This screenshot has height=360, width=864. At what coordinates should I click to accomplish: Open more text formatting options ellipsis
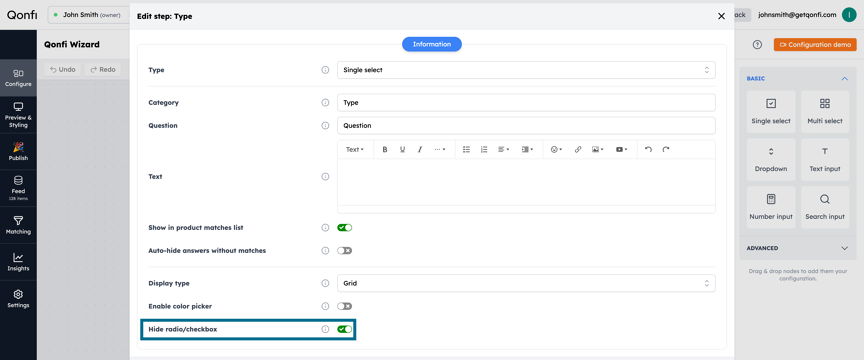coord(439,149)
